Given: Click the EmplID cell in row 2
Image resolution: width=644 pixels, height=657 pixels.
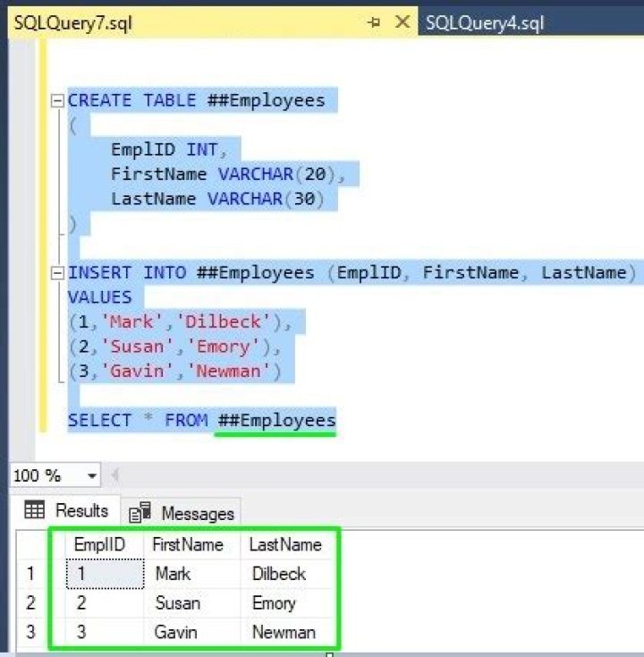Looking at the screenshot, I should [106, 603].
